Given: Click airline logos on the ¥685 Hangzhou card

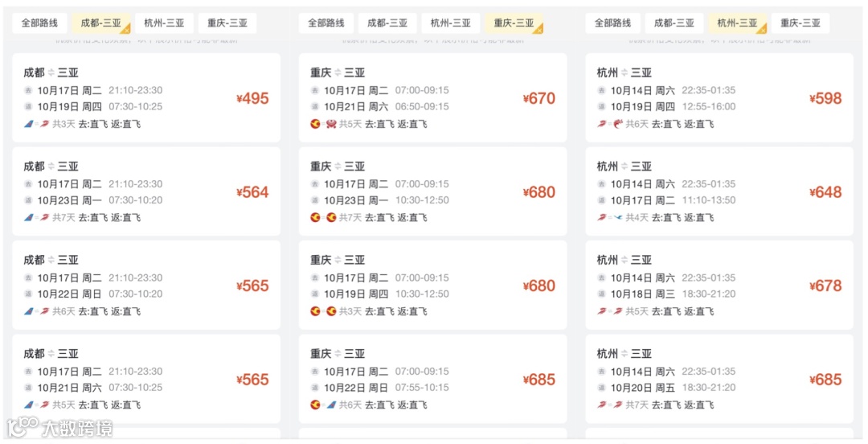Looking at the screenshot, I should click(x=610, y=405).
